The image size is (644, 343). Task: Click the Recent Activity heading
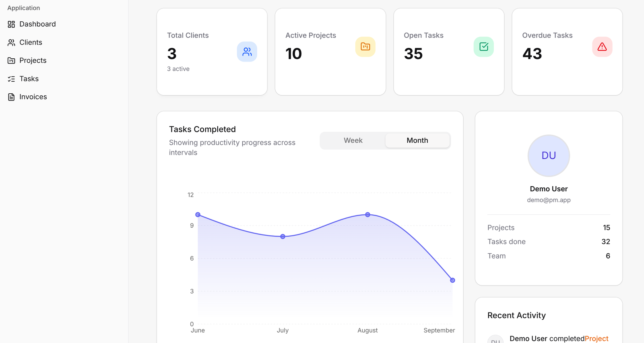click(x=516, y=315)
